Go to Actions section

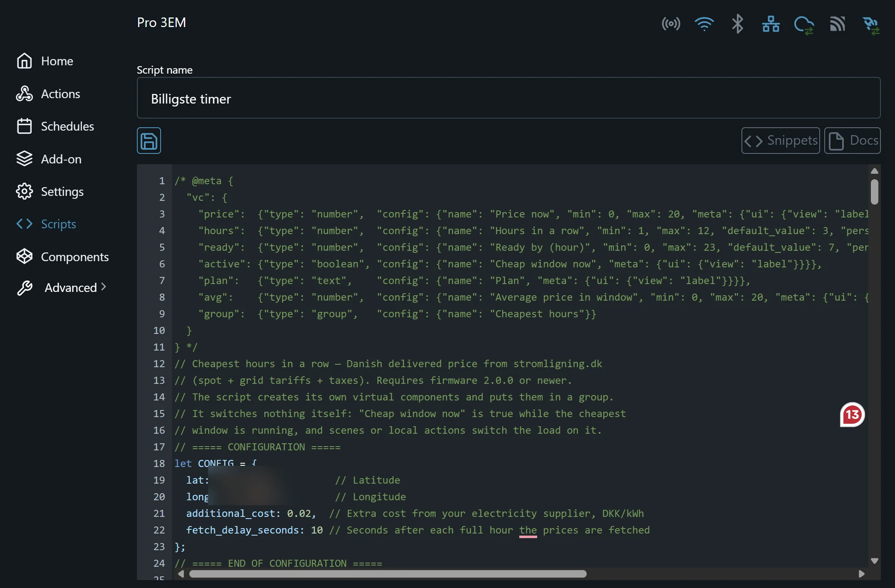(x=60, y=94)
